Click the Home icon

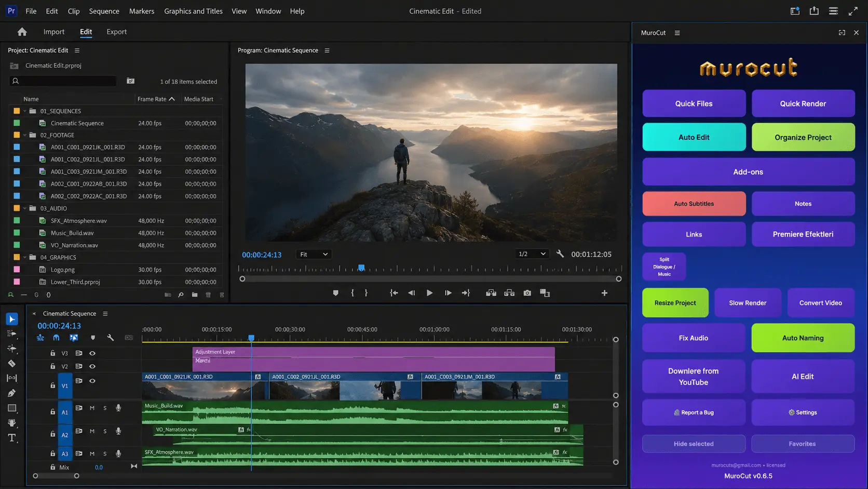coord(22,32)
